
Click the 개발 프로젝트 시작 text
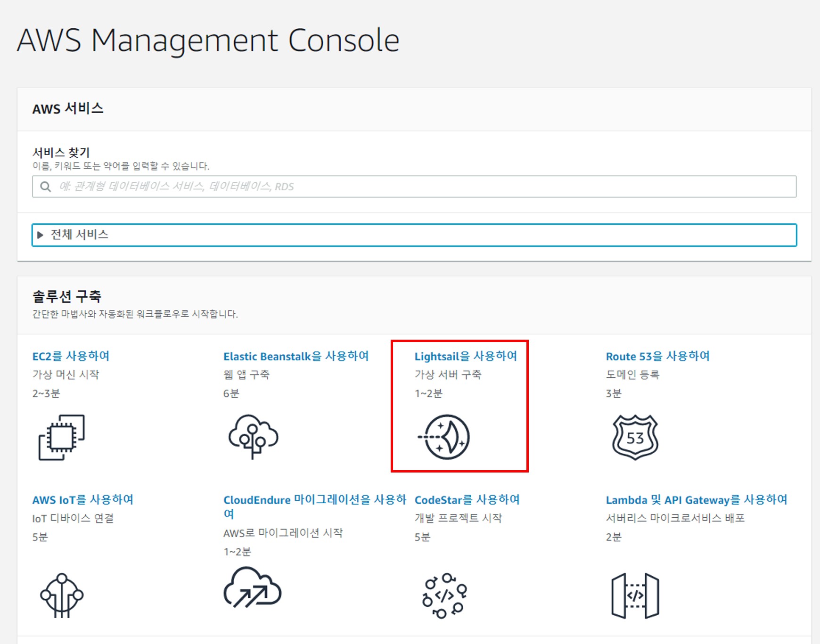pos(459,518)
